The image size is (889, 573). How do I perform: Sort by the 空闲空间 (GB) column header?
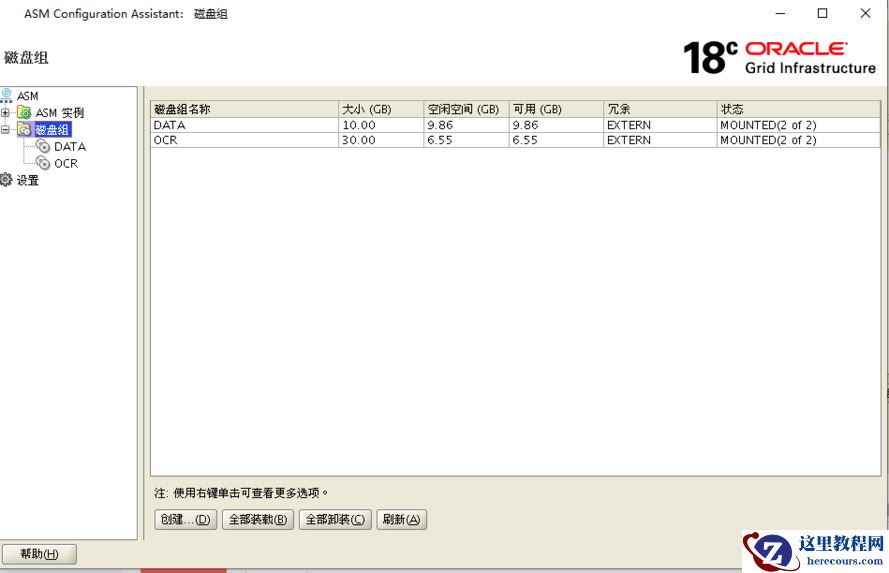click(466, 109)
